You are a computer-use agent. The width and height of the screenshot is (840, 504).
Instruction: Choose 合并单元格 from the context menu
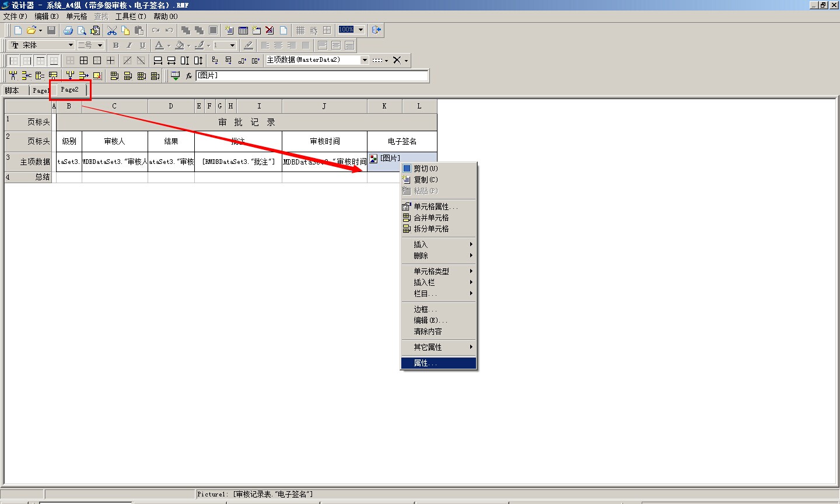[431, 218]
